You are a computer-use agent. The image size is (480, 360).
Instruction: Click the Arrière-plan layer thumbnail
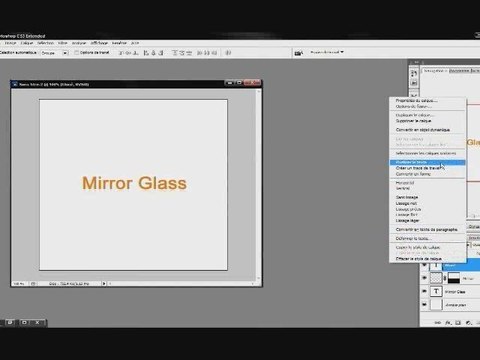436,304
